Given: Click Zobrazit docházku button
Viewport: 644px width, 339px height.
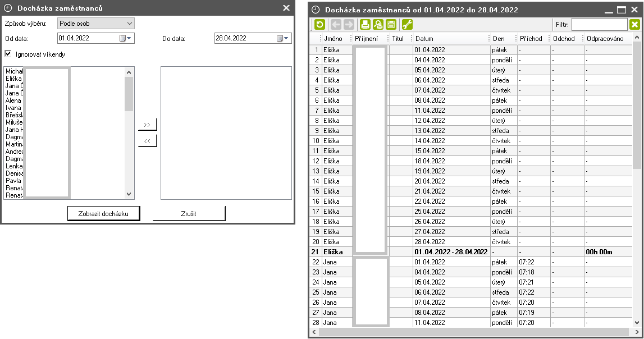Looking at the screenshot, I should point(103,213).
